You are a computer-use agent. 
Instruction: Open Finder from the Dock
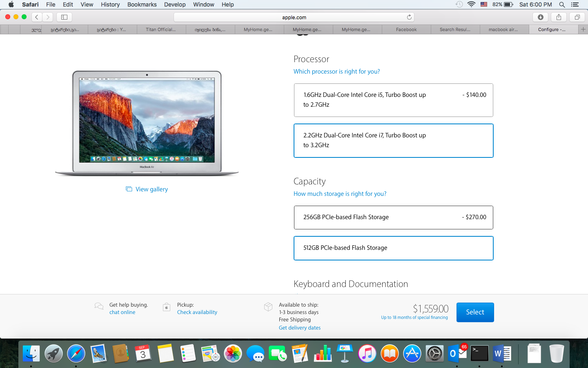[x=31, y=354]
